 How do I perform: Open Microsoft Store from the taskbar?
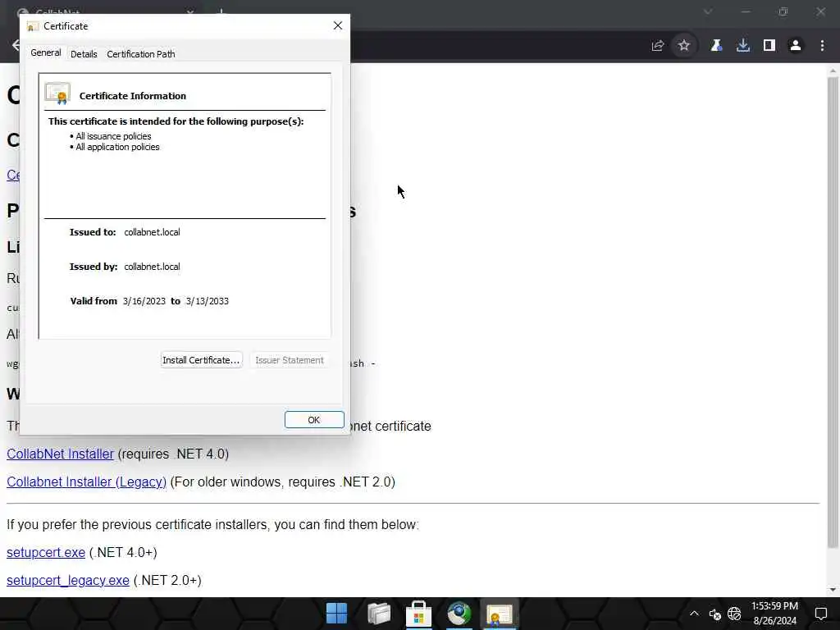[419, 614]
